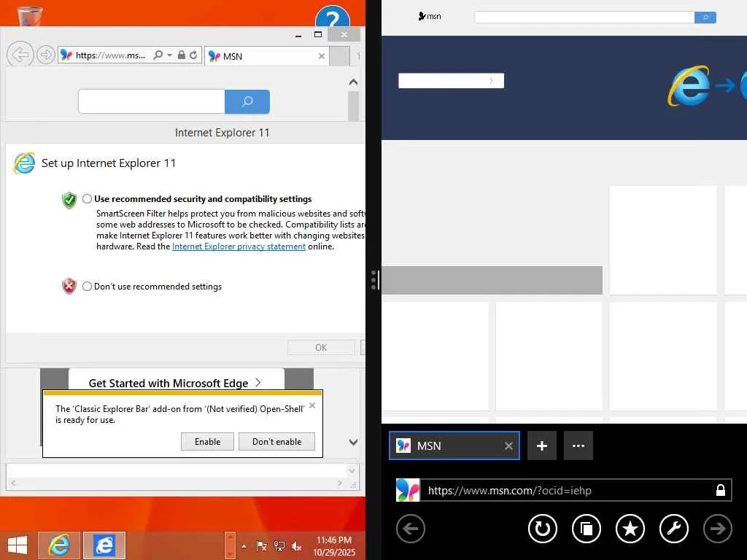Refresh the page in modern IE
747x560 pixels.
[x=542, y=529]
